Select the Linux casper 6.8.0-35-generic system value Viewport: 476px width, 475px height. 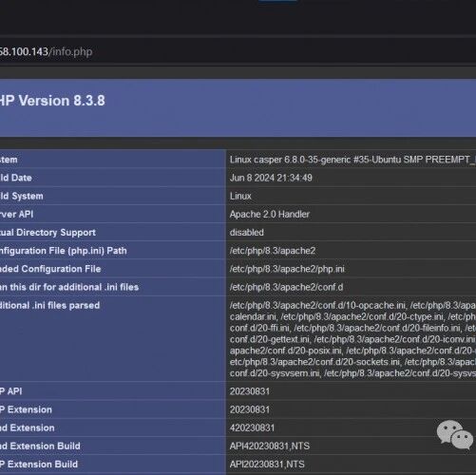point(352,160)
